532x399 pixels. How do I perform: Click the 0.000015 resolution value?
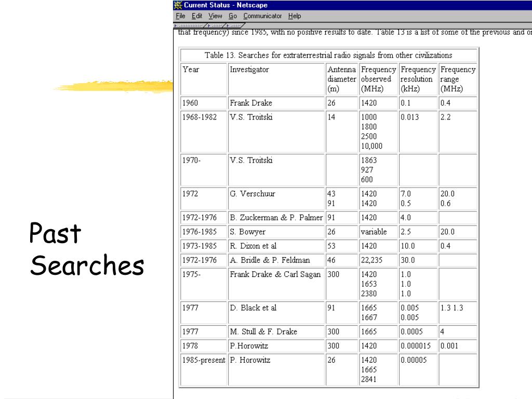point(416,345)
